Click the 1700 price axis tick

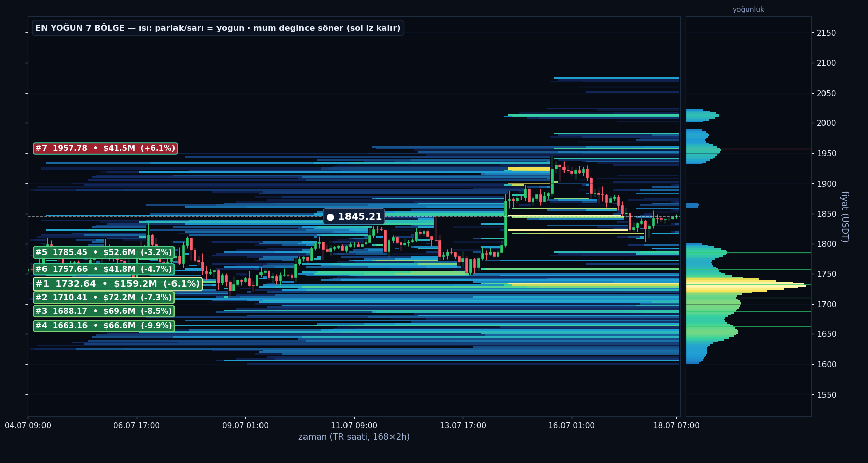tap(827, 305)
